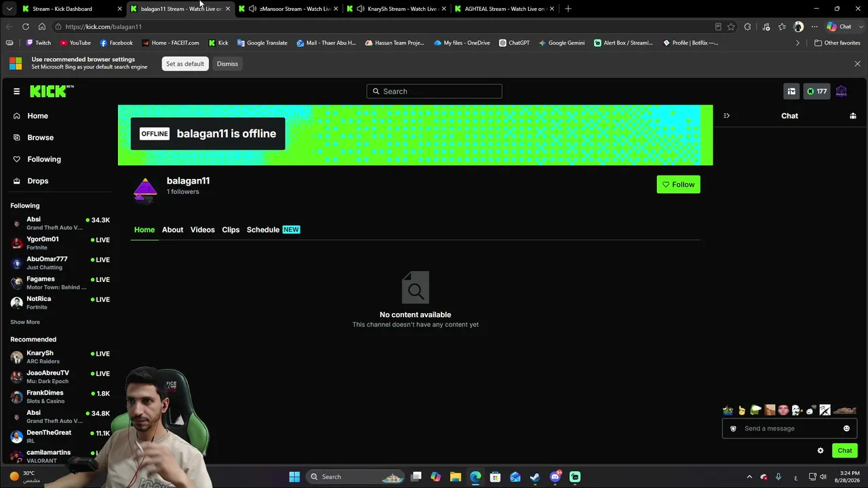Image resolution: width=868 pixels, height=488 pixels.
Task: Open the About tab of balagan11
Action: [x=172, y=230]
